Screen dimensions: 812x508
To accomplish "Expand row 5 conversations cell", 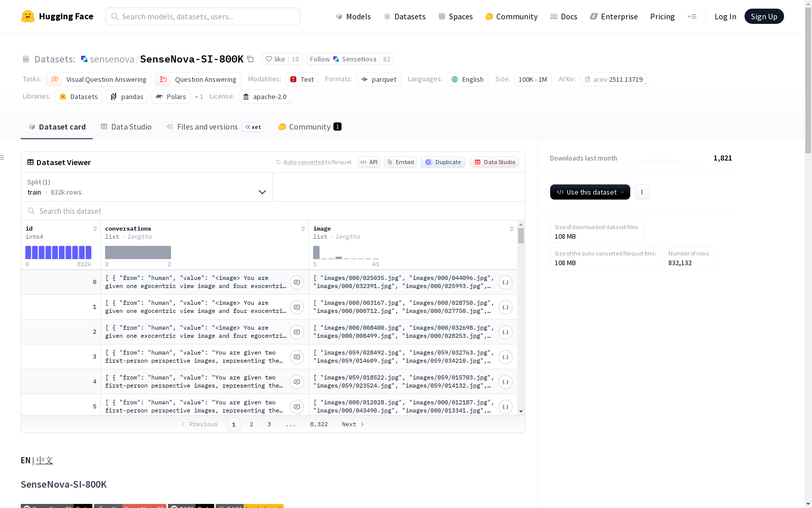I will point(297,407).
